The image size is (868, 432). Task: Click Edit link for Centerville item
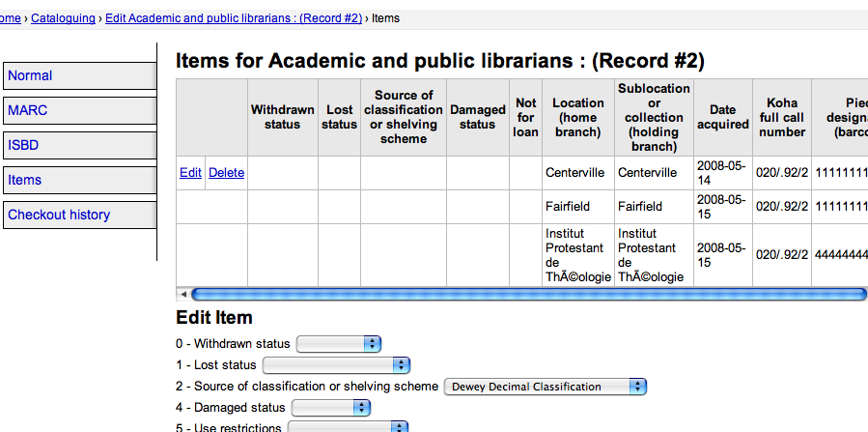pos(190,173)
